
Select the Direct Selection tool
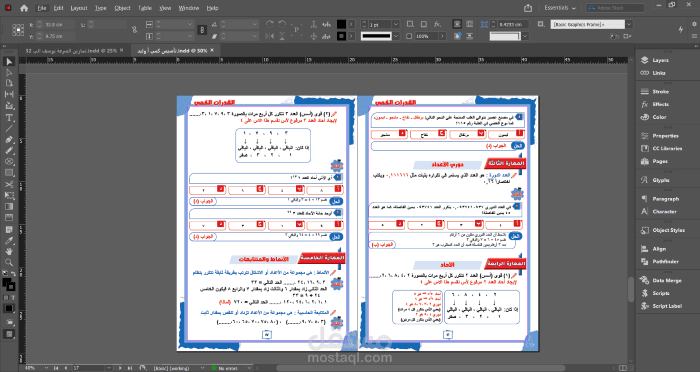(9, 72)
